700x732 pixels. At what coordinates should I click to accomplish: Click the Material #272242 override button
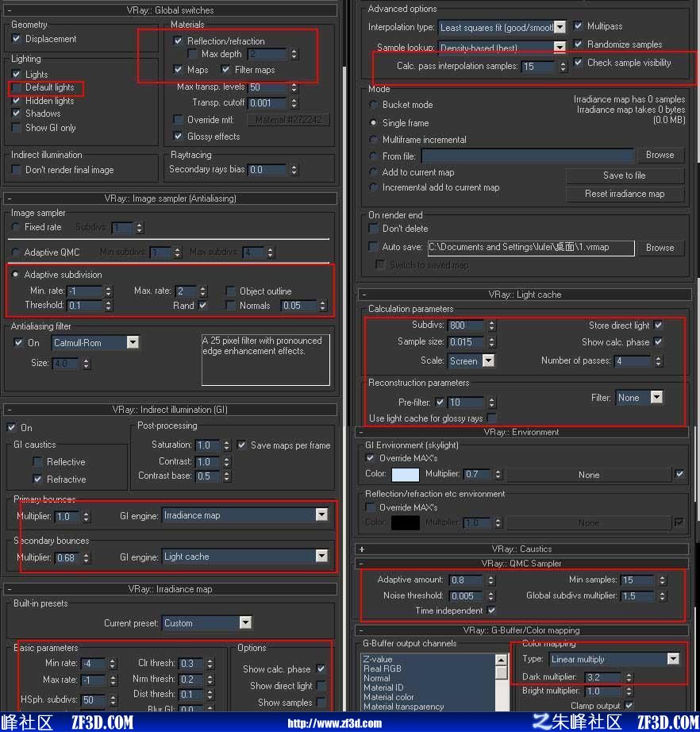[288, 120]
